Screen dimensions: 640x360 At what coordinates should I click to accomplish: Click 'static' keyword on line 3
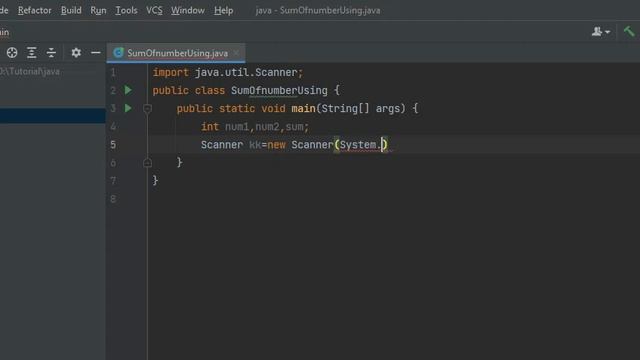point(237,109)
